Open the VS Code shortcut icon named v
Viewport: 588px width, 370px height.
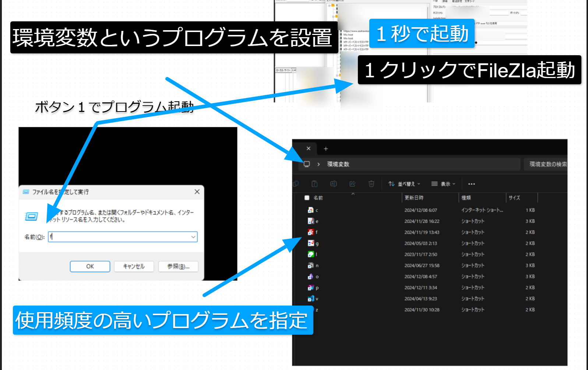pyautogui.click(x=311, y=299)
